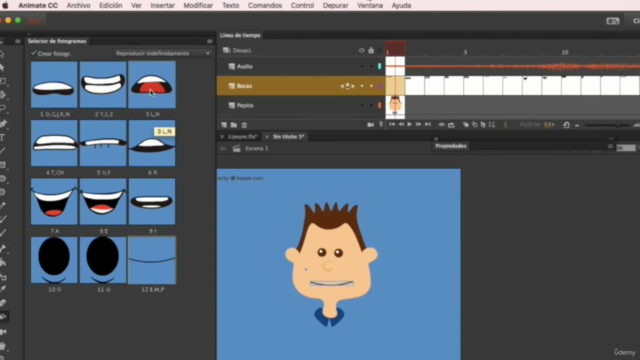Click Escena 1 breadcrumb
The image size is (640, 360).
coord(257,149)
